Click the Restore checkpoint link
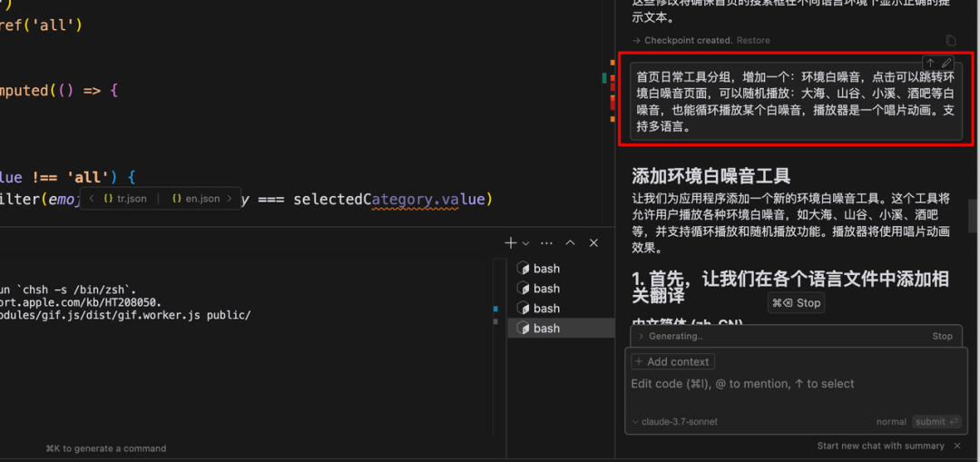The width and height of the screenshot is (980, 462). [753, 40]
